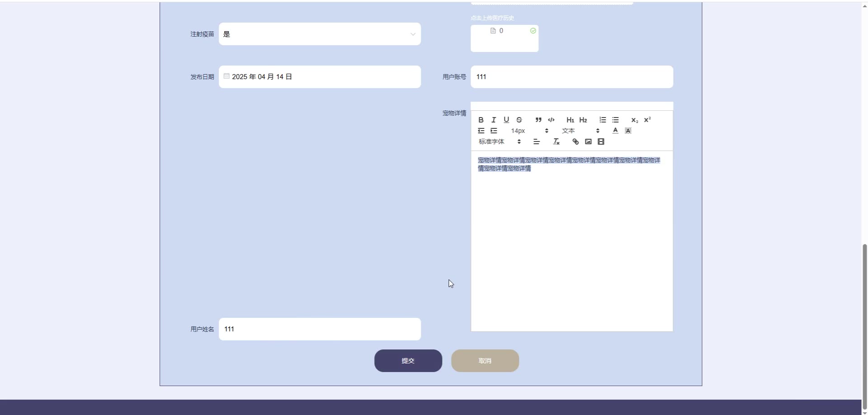868x415 pixels.
Task: Toggle strikethrough formatting in editor
Action: click(519, 120)
